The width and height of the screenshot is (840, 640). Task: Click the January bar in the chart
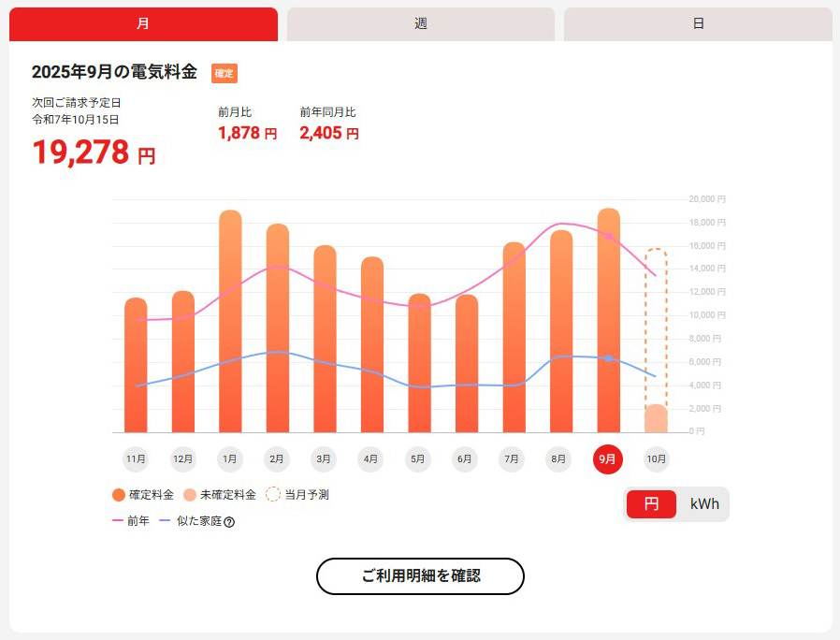tap(230, 323)
